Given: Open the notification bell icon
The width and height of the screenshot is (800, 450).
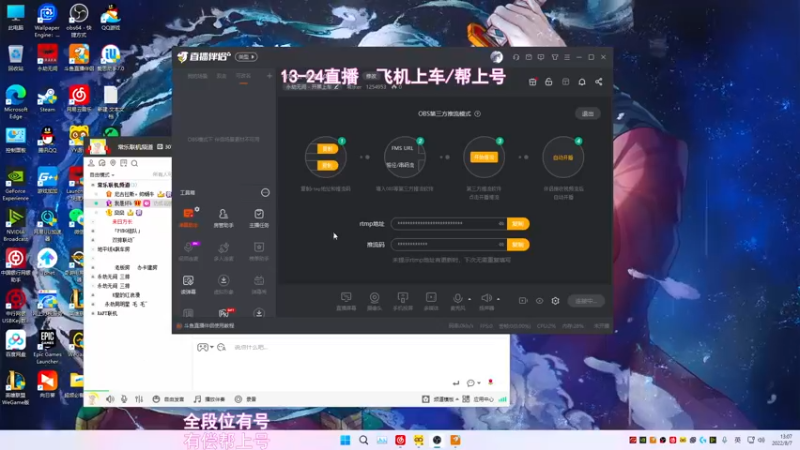Looking at the screenshot, I should (x=582, y=82).
